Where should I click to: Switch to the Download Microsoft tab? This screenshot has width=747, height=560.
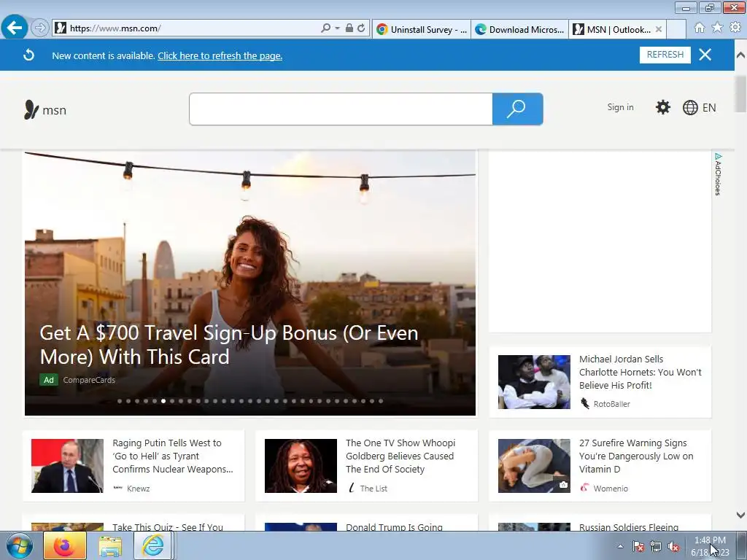tap(519, 29)
